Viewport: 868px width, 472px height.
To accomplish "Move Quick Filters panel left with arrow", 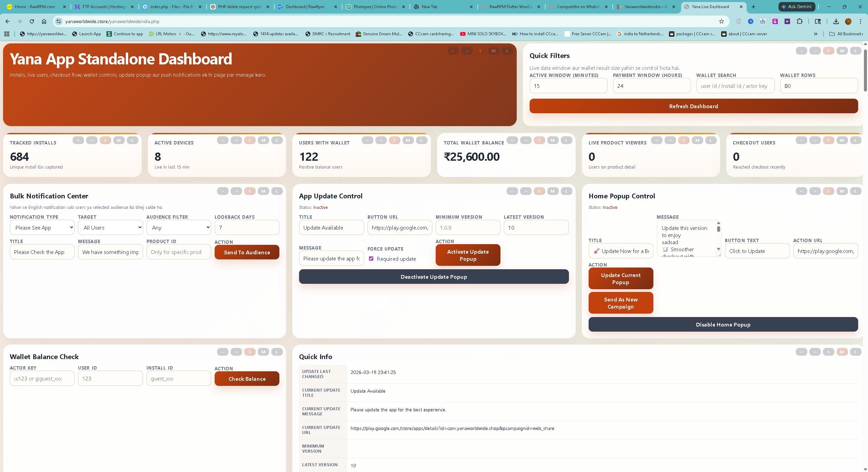I will [801, 51].
